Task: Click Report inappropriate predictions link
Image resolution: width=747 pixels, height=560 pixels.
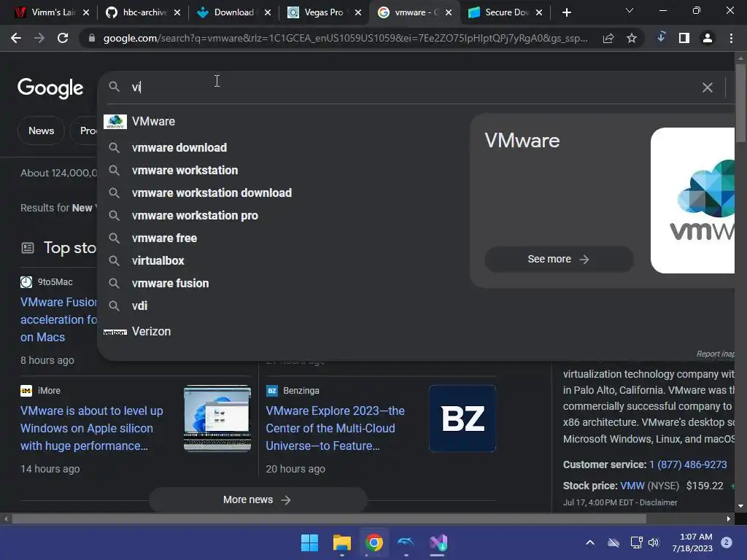Action: point(715,354)
